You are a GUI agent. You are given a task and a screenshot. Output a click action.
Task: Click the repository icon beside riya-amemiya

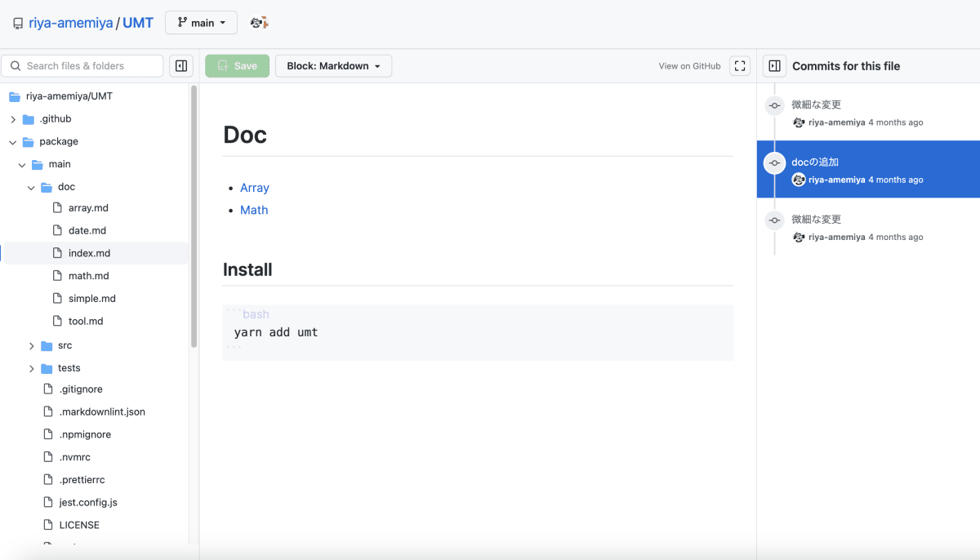click(x=18, y=24)
